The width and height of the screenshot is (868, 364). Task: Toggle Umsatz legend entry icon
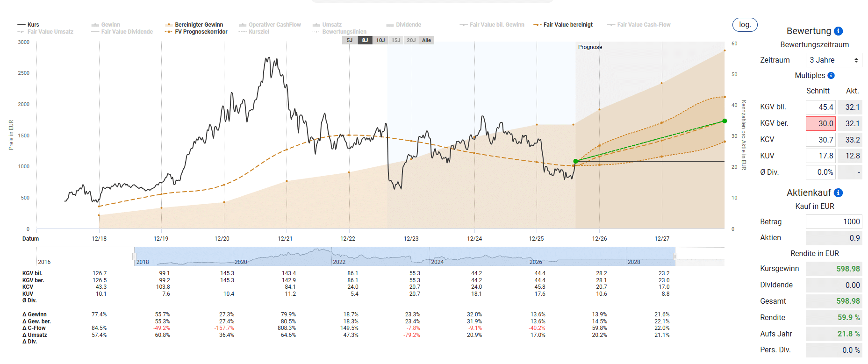pos(316,25)
